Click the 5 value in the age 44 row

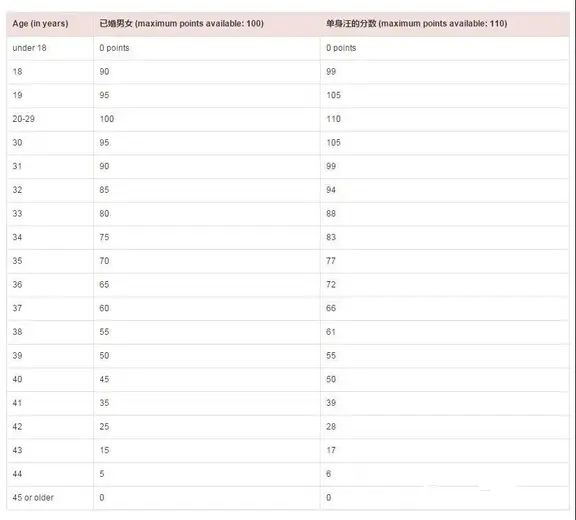pyautogui.click(x=102, y=474)
